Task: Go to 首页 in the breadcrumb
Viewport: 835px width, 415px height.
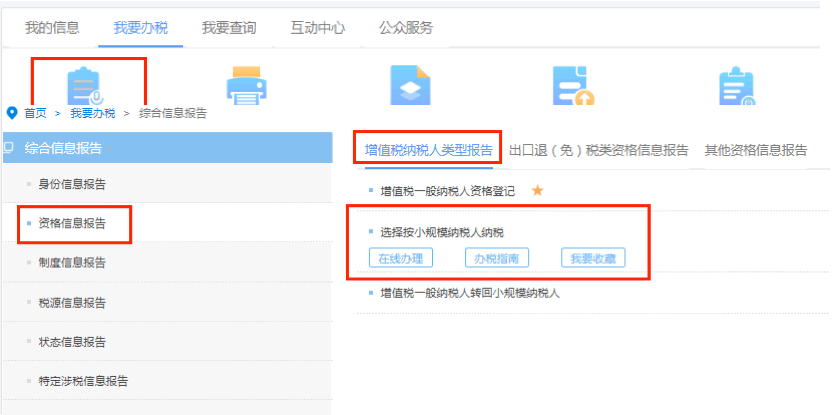Action: (36, 113)
